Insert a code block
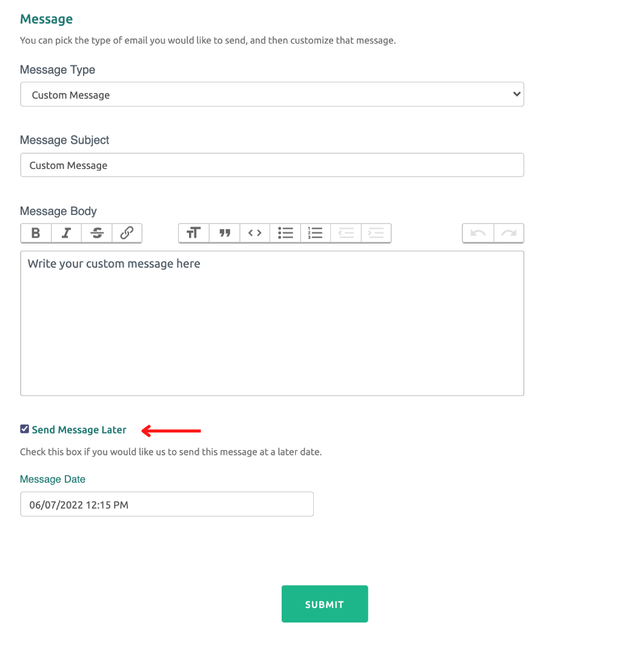The width and height of the screenshot is (644, 654). coord(255,233)
